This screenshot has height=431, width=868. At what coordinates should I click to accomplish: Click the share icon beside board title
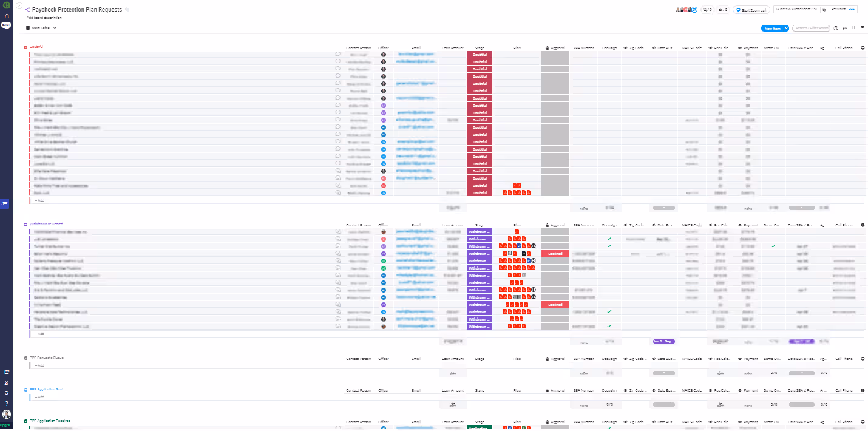[x=28, y=10]
